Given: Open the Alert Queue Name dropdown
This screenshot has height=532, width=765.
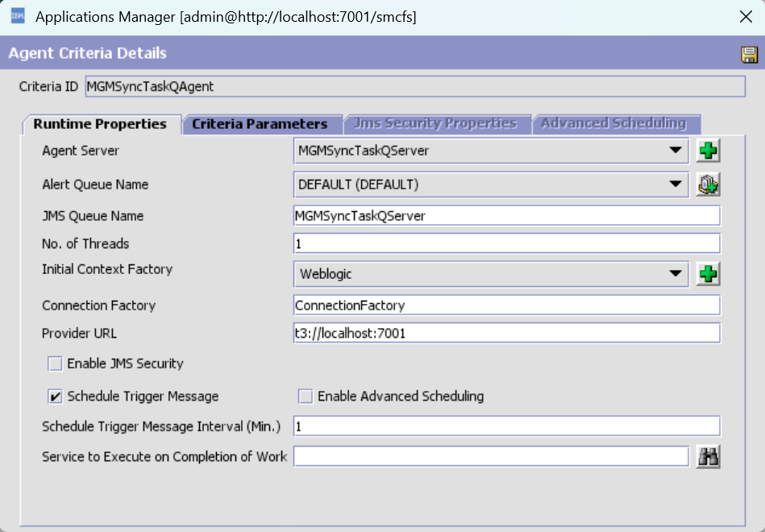Looking at the screenshot, I should (674, 185).
